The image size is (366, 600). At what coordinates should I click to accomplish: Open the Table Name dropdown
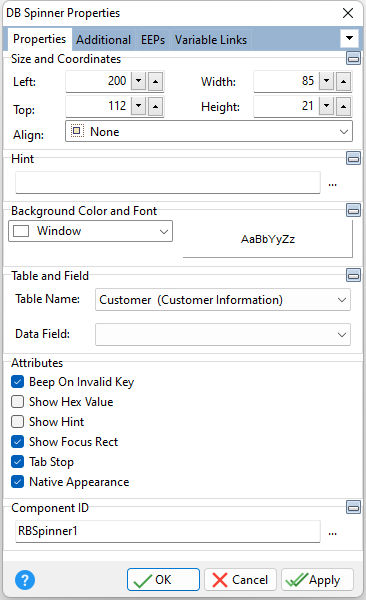(222, 300)
